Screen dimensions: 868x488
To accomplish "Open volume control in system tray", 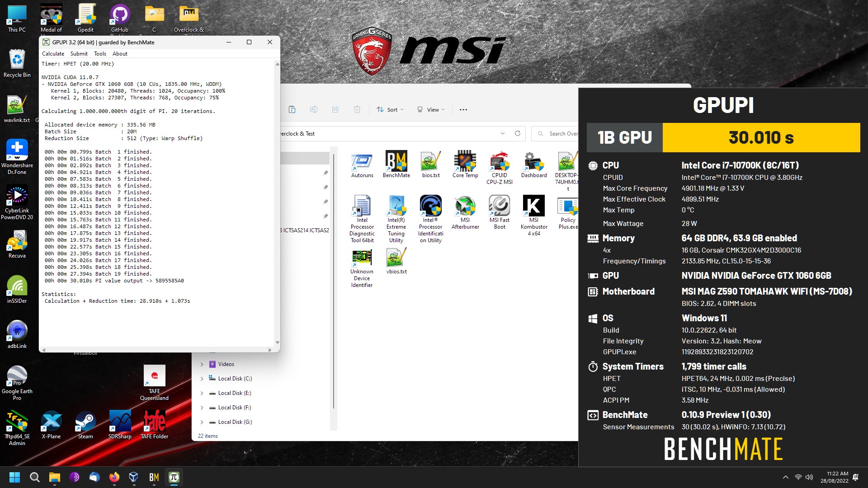I will (x=809, y=477).
